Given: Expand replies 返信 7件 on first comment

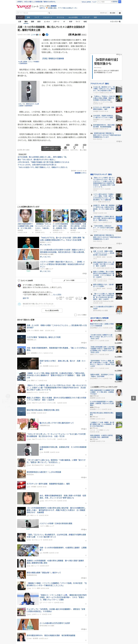Looking at the screenshot, I should coord(26,298).
